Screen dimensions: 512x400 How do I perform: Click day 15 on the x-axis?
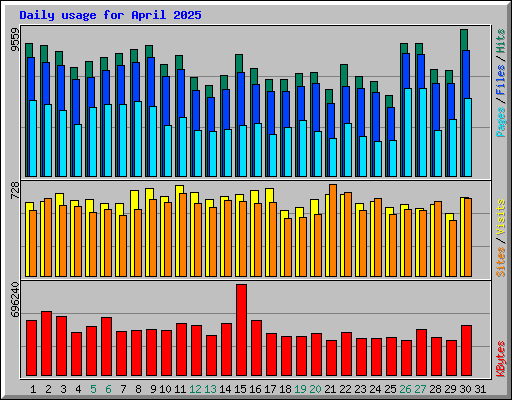[x=240, y=389]
